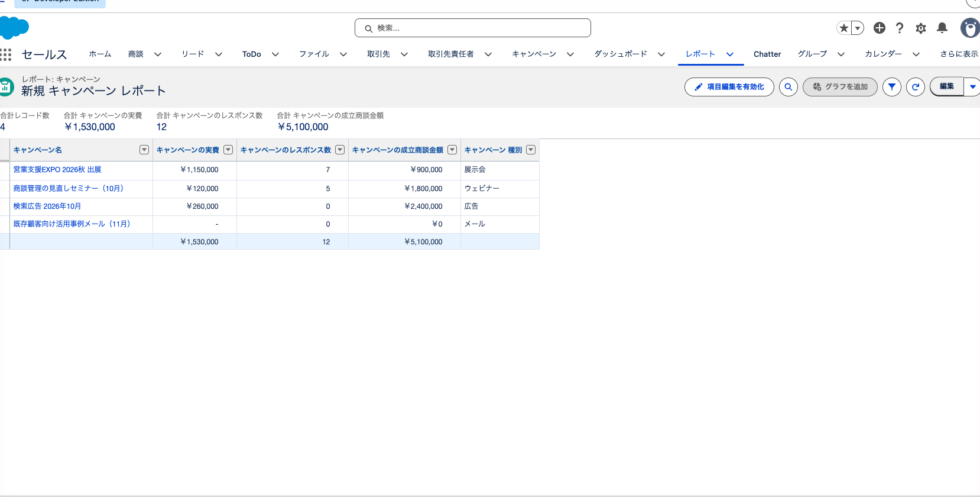Open the キャンペーン 種別 column menu
The width and height of the screenshot is (980, 497).
coord(531,150)
